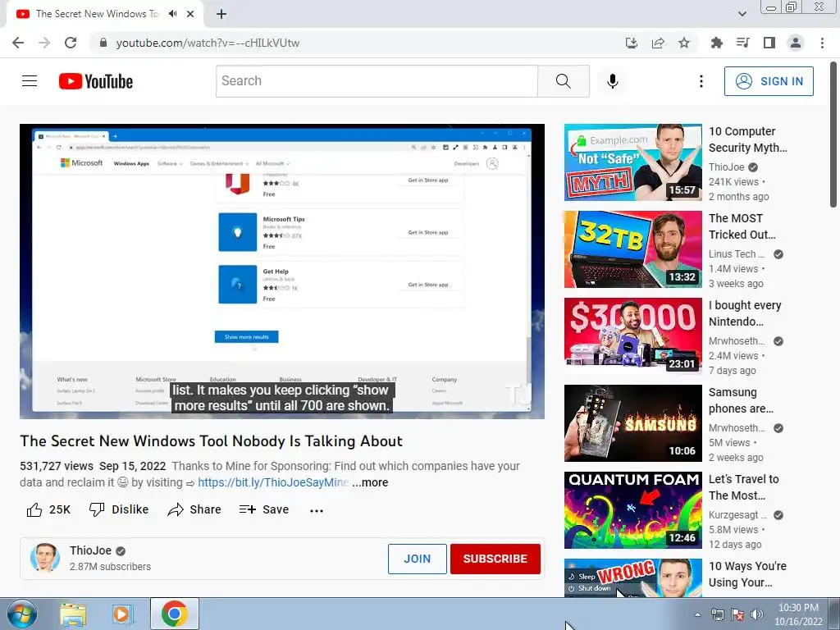Image resolution: width=840 pixels, height=630 pixels.
Task: Open ThioJoe channel avatar
Action: coord(45,558)
